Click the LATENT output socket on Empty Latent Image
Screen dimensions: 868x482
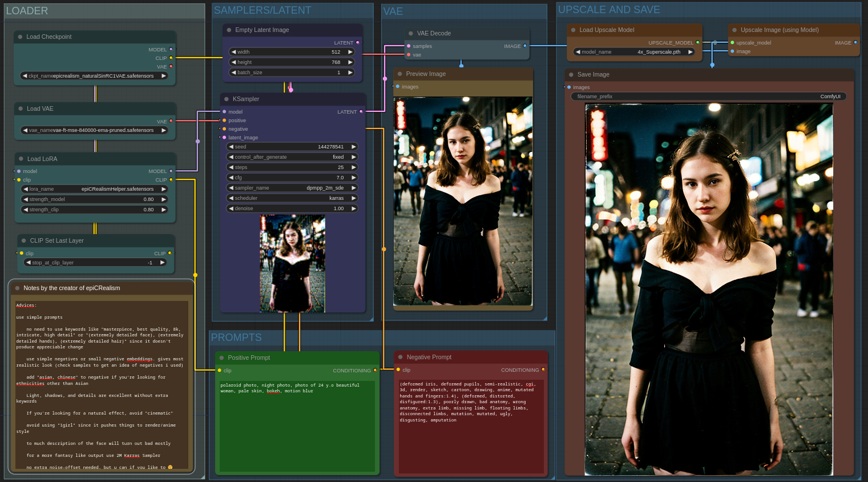(358, 42)
